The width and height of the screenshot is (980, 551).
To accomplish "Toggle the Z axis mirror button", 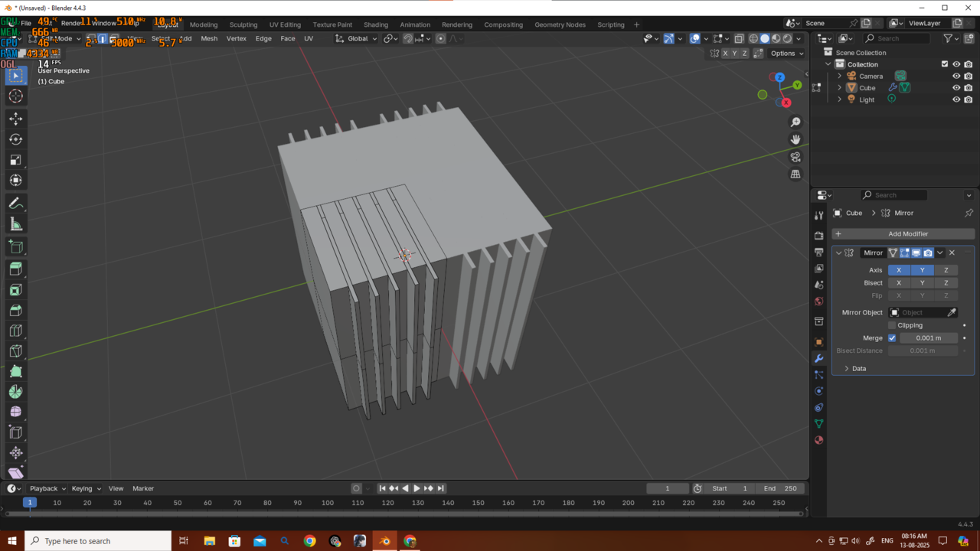I will click(x=946, y=270).
